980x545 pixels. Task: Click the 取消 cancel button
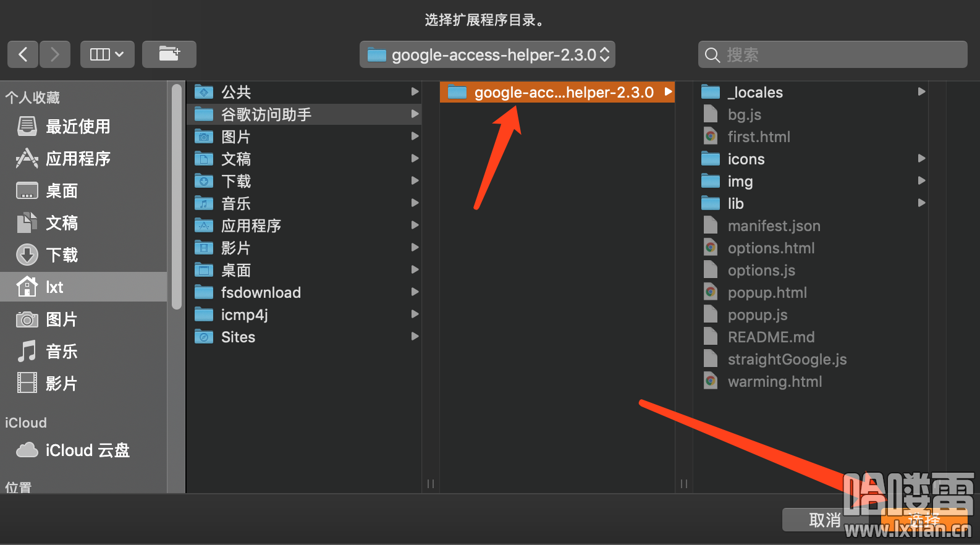(825, 520)
